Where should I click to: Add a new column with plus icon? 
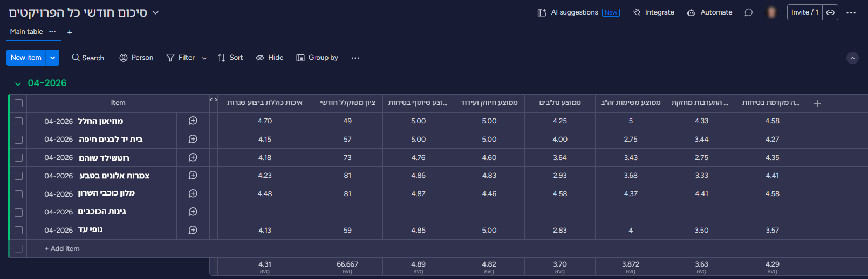point(817,103)
